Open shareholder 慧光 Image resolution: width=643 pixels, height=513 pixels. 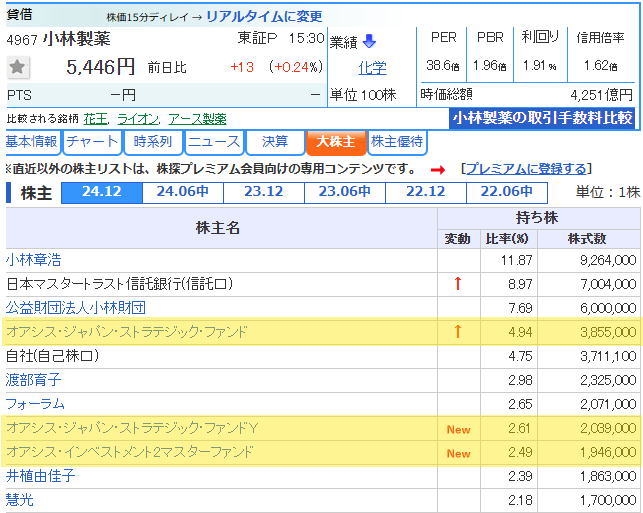coord(20,500)
